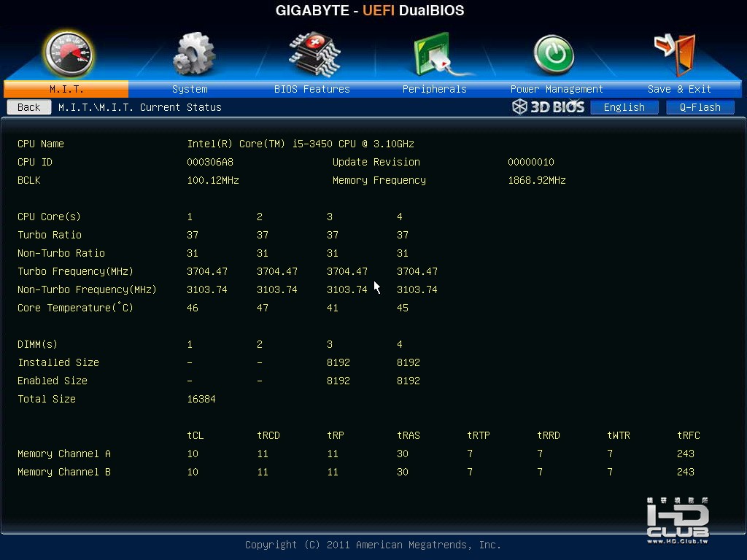This screenshot has height=560, width=747.
Task: Open the Save & Exit door icon
Action: 676,54
